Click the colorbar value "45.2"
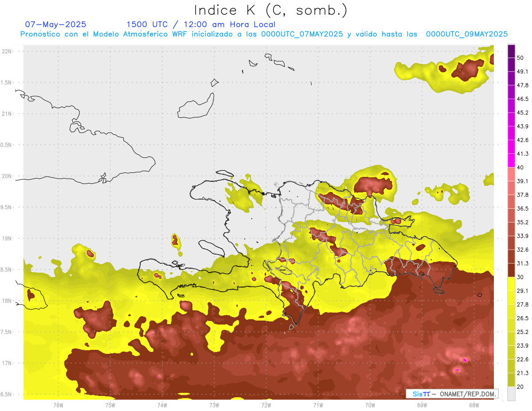532x411 pixels. 523,113
